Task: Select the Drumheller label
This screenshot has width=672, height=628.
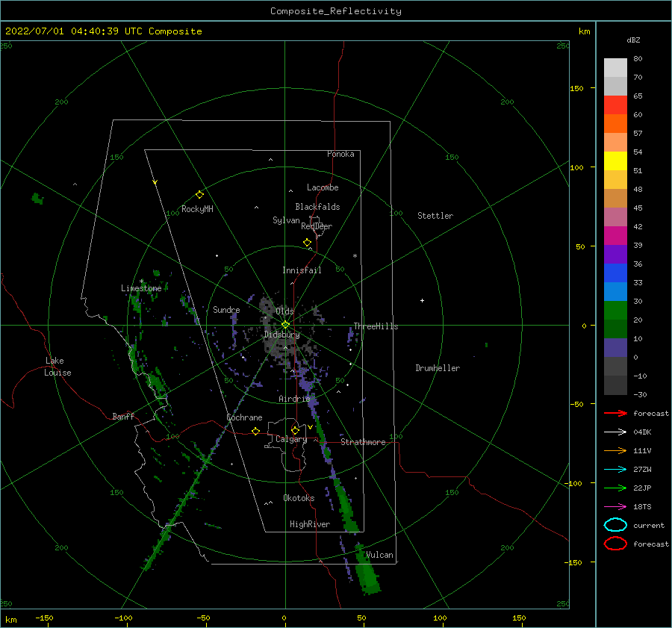Action: point(438,368)
